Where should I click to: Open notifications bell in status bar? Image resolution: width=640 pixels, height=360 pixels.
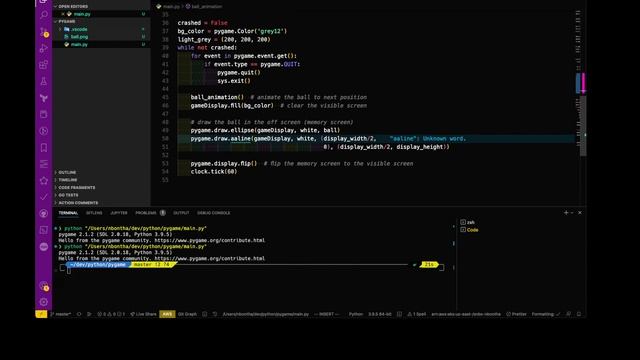pos(579,314)
